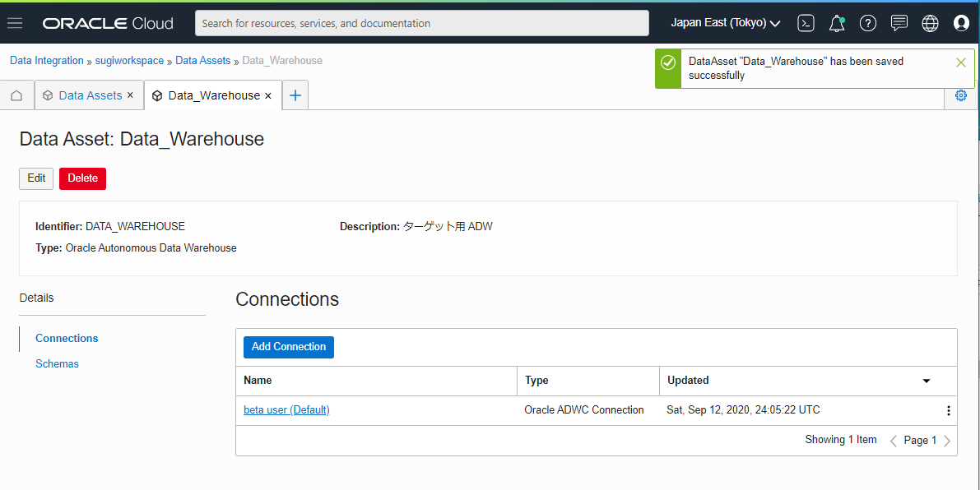Screen dimensions: 980x490
Task: Click the settings gear above the page
Action: click(x=960, y=95)
